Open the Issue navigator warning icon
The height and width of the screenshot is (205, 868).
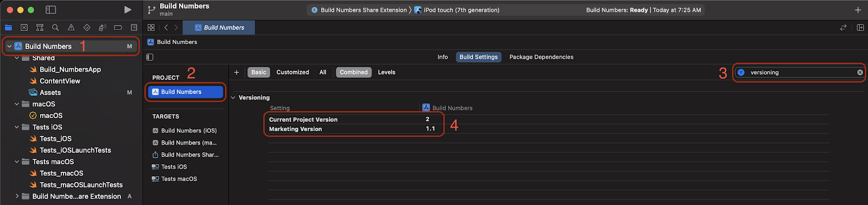click(x=71, y=27)
